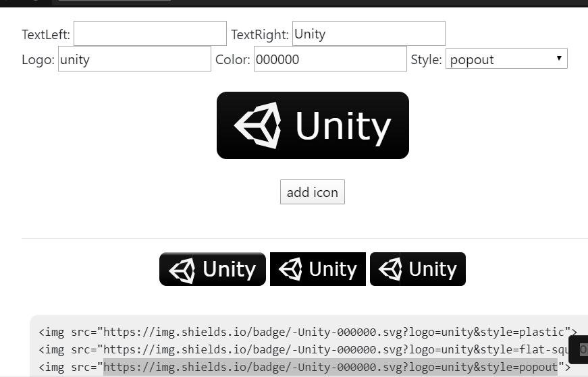Viewport: 588px width, 377px height.
Task: Click the large Unity badge preview
Action: [x=313, y=125]
